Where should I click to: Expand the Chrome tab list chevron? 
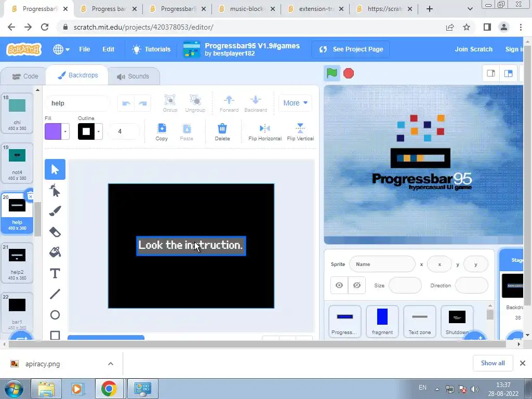(470, 9)
